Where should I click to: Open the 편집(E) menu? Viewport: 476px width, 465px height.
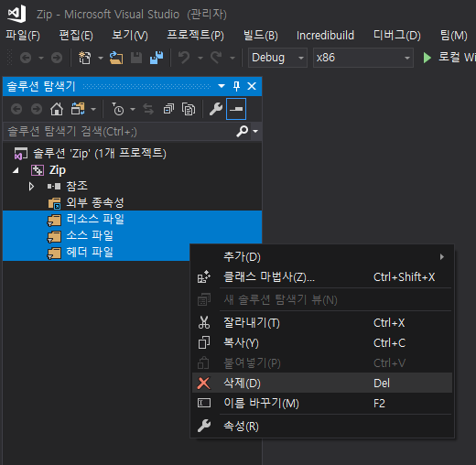point(76,36)
